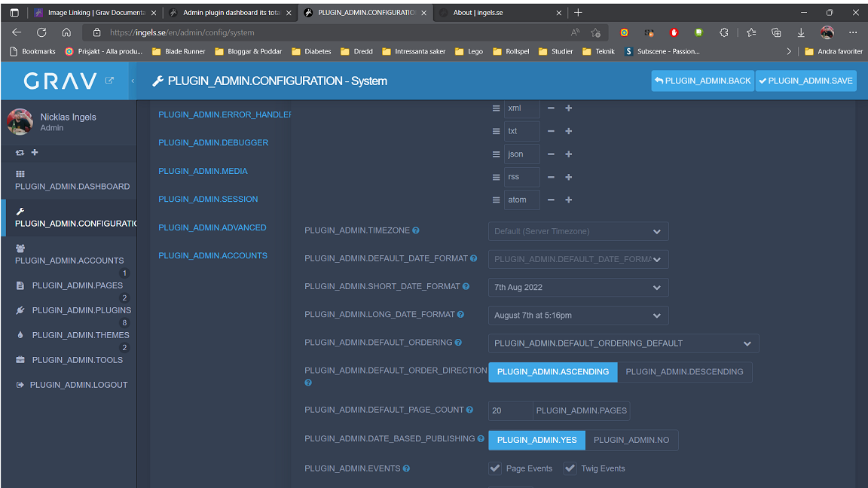This screenshot has width=868, height=488.
Task: Open PLUGIN_ADMIN.ACCOUNTS in sidebar menu
Action: [x=69, y=255]
